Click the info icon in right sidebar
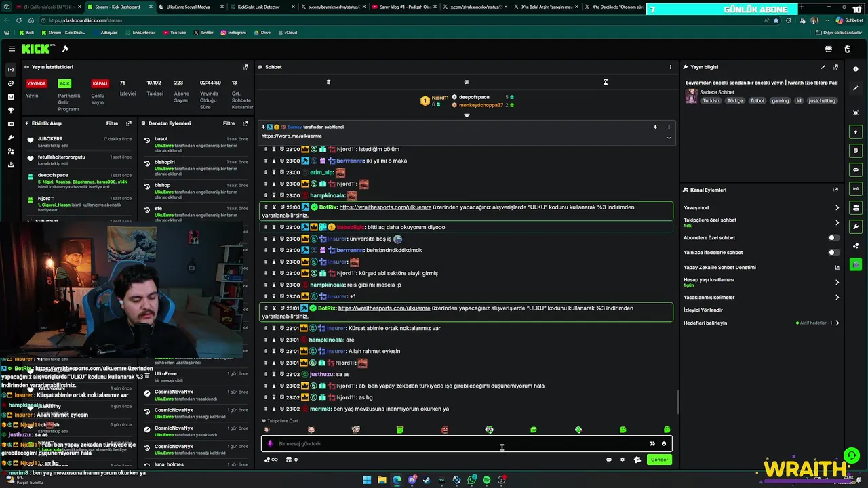 856,69
